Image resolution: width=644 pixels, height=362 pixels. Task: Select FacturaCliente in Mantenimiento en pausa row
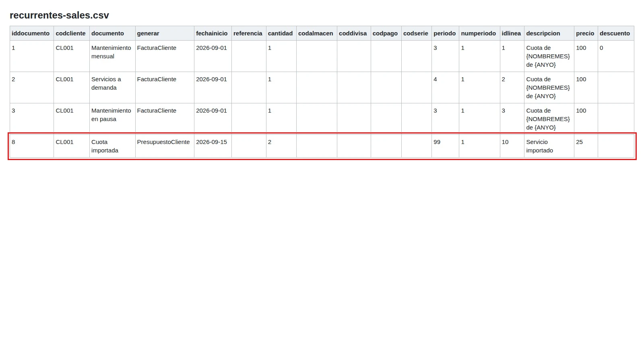(x=165, y=119)
